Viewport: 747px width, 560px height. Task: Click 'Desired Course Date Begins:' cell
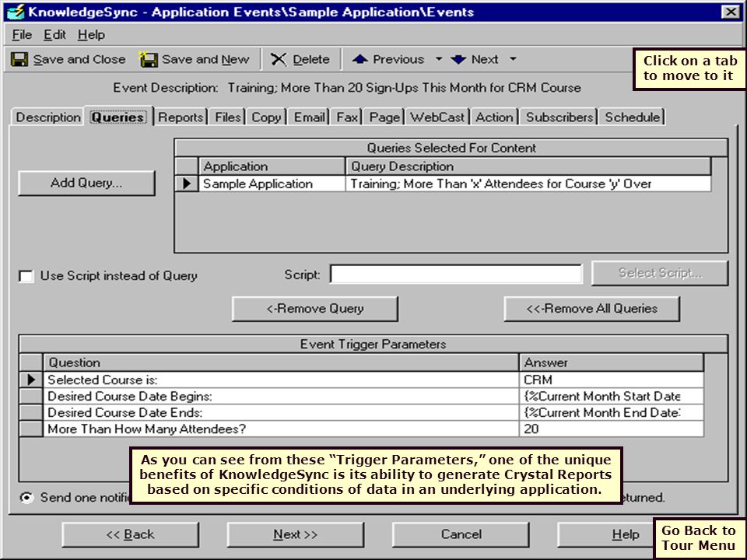(281, 397)
